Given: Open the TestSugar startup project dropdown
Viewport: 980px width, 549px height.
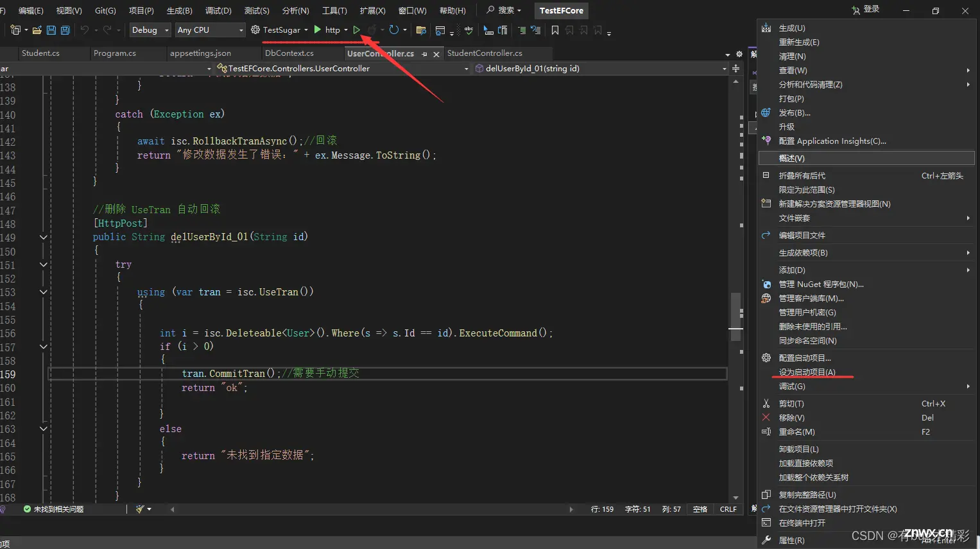Looking at the screenshot, I should [x=279, y=30].
